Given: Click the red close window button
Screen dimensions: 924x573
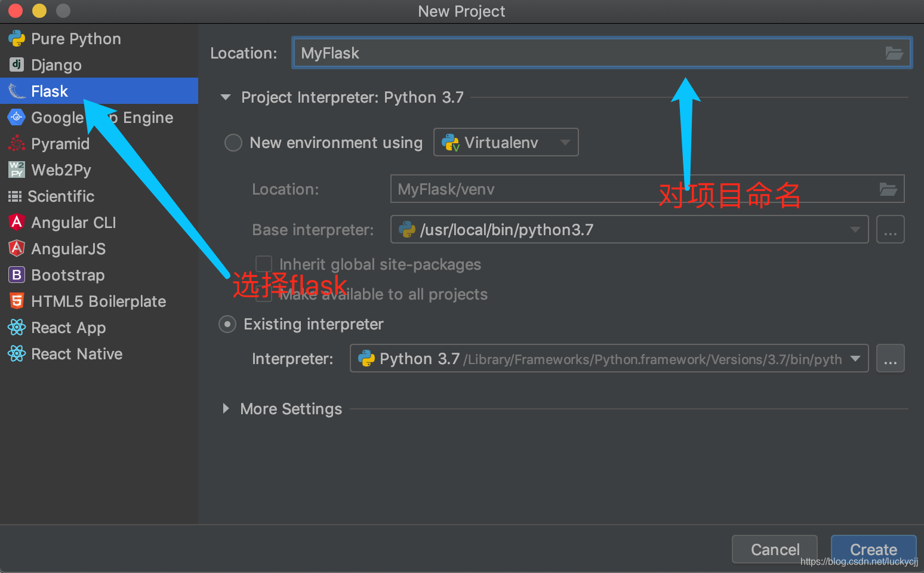Looking at the screenshot, I should pos(16,11).
